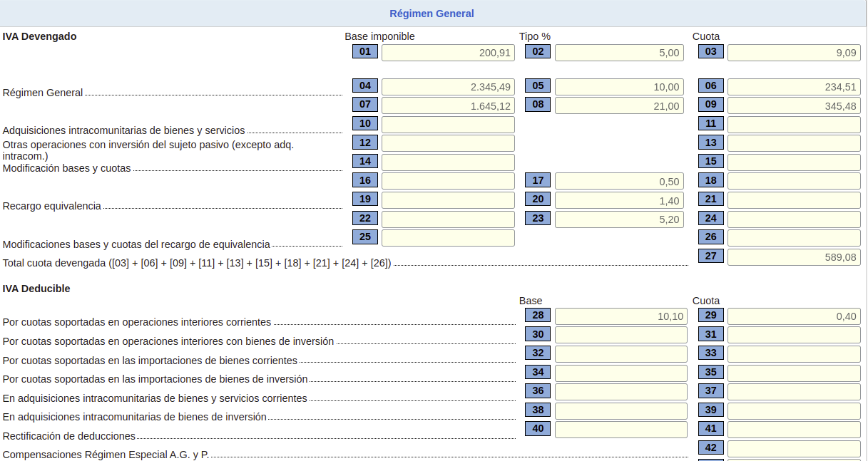The width and height of the screenshot is (868, 461).
Task: Click the Régimen General section header
Action: point(432,14)
